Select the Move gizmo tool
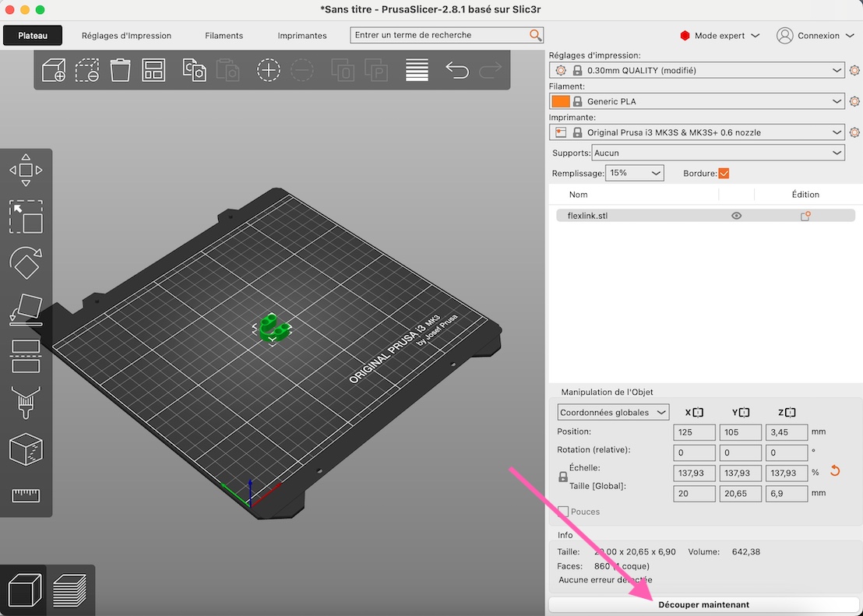The image size is (863, 616). [26, 170]
